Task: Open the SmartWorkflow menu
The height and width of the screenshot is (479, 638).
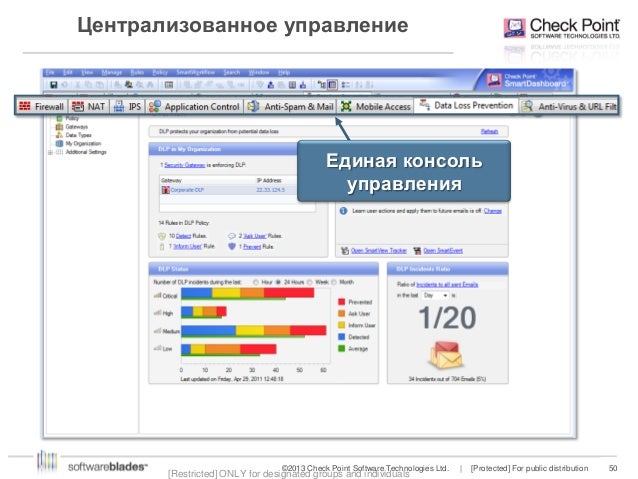Action: pyautogui.click(x=195, y=72)
